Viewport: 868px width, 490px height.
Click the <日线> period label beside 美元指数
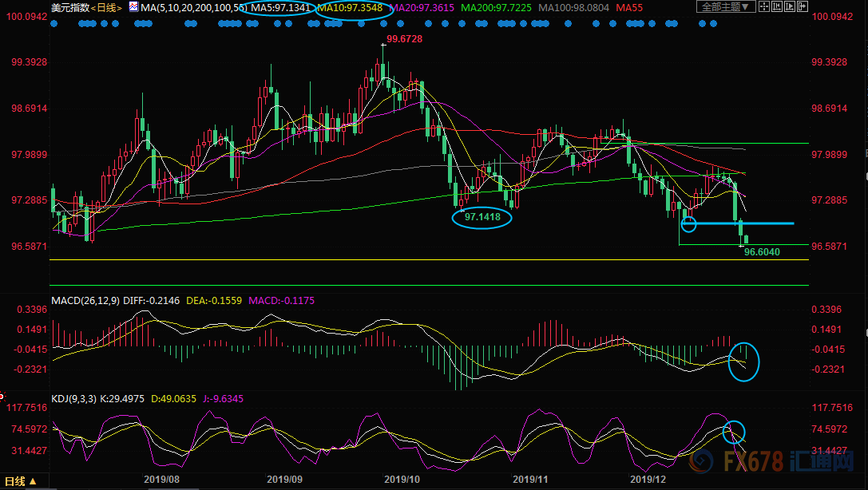tap(105, 8)
